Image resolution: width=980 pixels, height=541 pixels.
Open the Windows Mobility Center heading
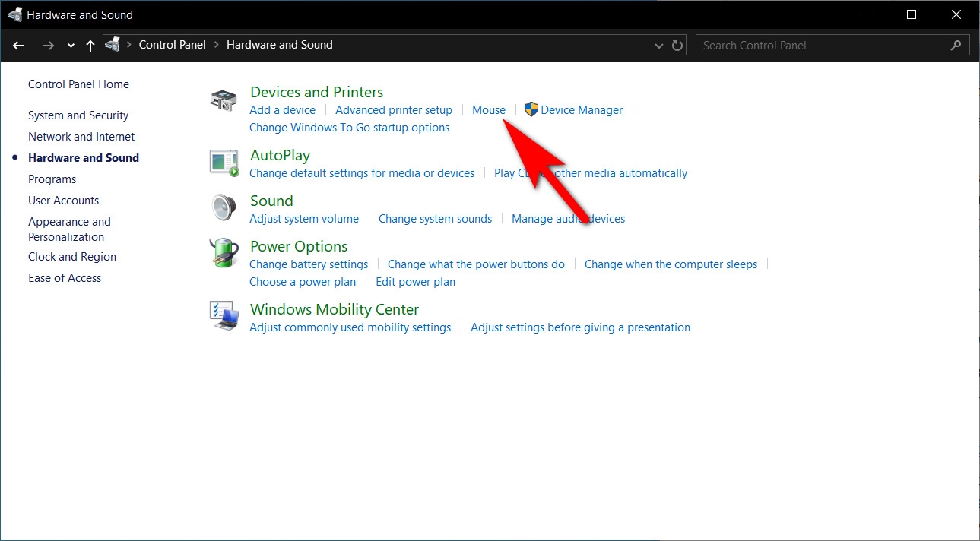(335, 309)
